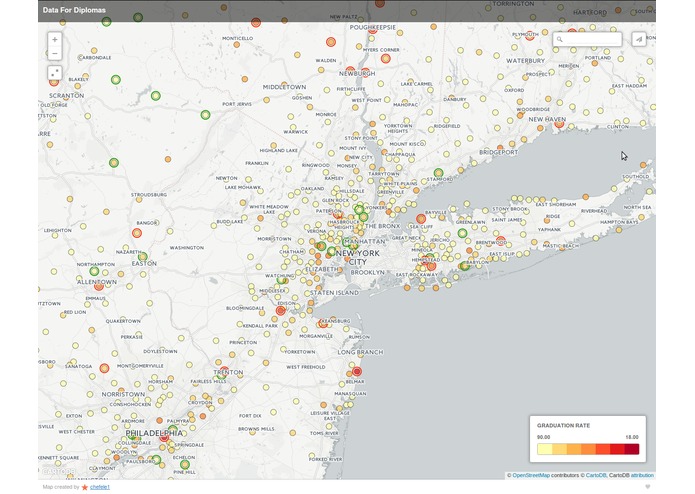Click the red marker near Myers Corner
695x494 pixels.
(386, 58)
